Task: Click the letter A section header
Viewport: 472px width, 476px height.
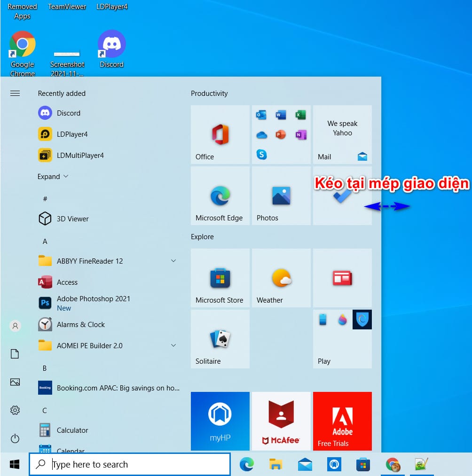Action: pyautogui.click(x=45, y=242)
